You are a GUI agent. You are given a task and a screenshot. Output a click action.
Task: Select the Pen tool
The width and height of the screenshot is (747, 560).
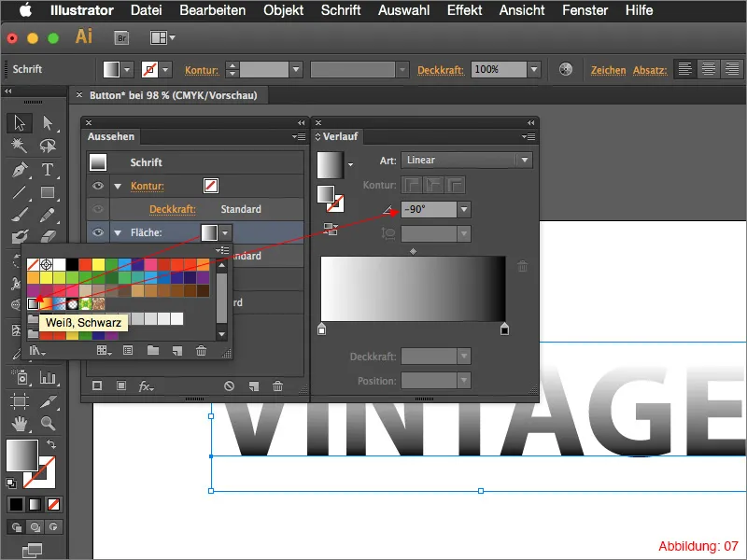tap(20, 170)
